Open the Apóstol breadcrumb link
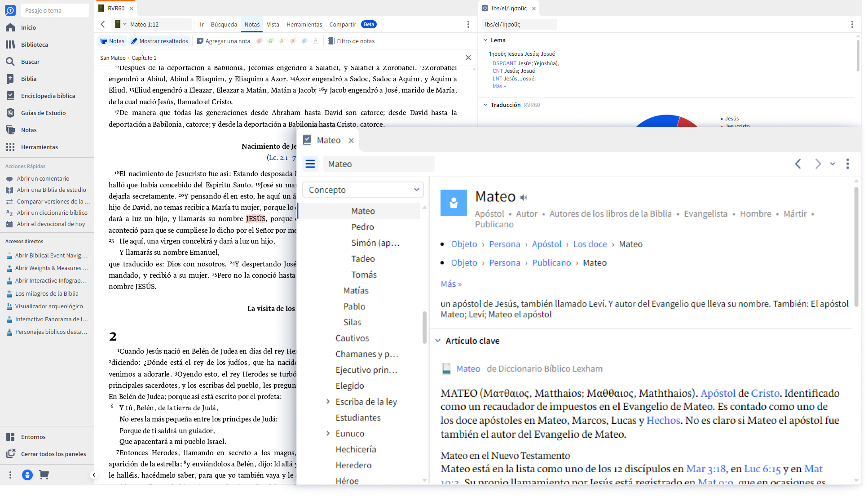The image size is (868, 501). click(x=546, y=244)
